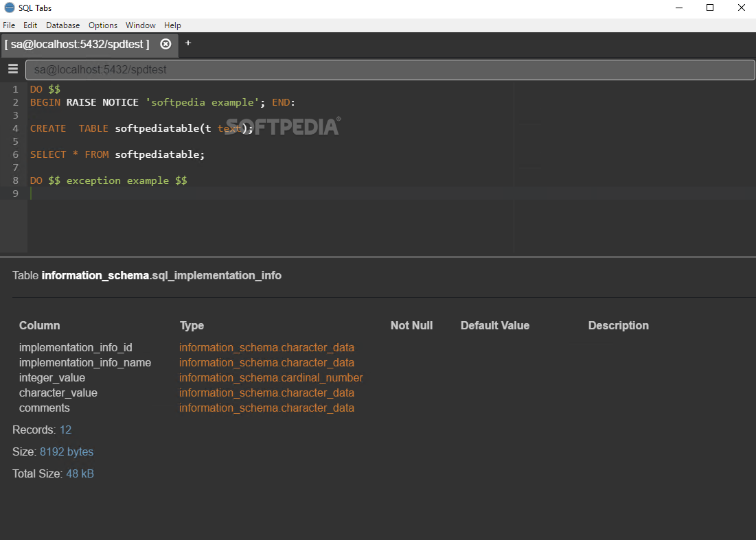The height and width of the screenshot is (540, 756).
Task: Open the hamburger menu beside the connection field
Action: click(13, 69)
